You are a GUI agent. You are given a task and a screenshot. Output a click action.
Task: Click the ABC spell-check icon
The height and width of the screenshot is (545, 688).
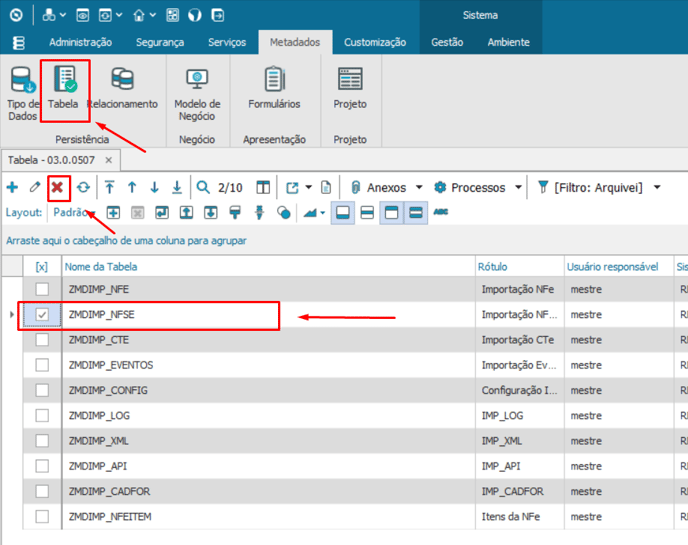tap(441, 212)
